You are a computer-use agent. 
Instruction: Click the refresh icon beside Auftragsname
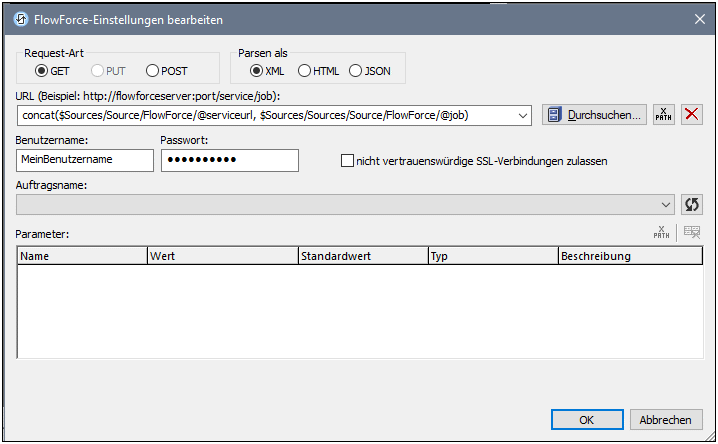691,204
